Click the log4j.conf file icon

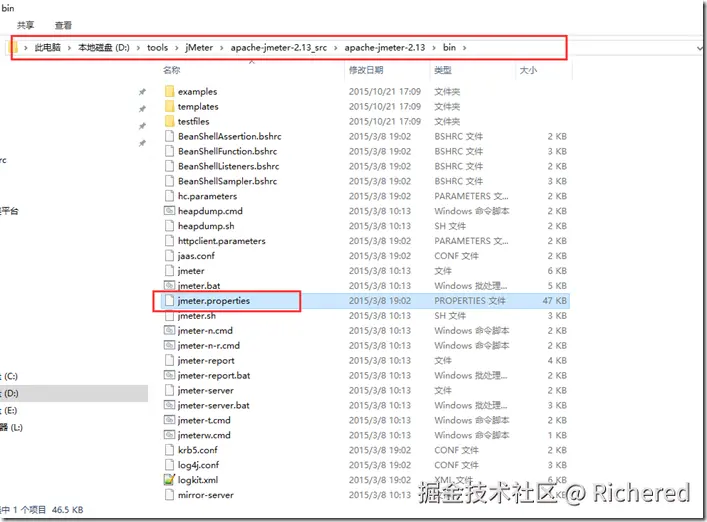[x=170, y=465]
